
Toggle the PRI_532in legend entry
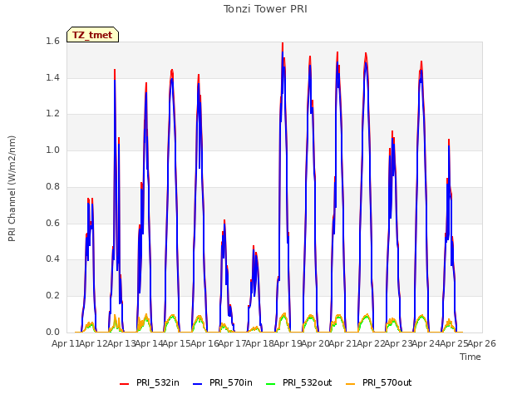tap(150, 382)
